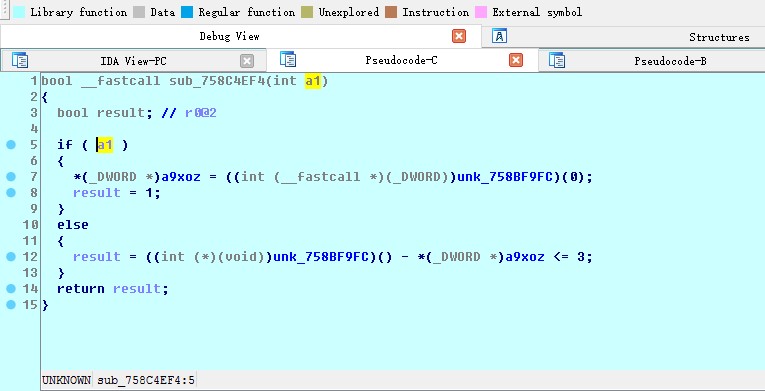This screenshot has height=391, width=765.
Task: Toggle breakpoint dot on line 15
Action: pyautogui.click(x=11, y=305)
